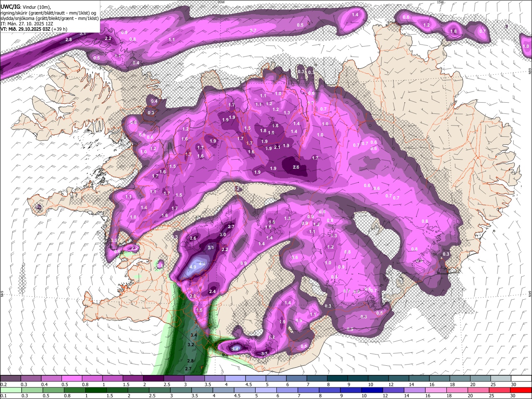Click the 0.1 label in the bottom legend

point(3,396)
